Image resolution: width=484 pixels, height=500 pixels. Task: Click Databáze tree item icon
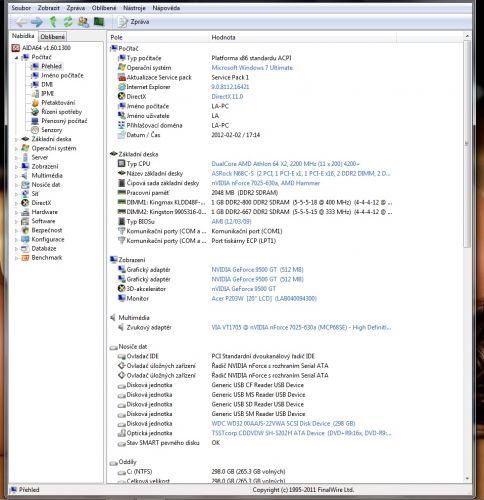coord(25,248)
